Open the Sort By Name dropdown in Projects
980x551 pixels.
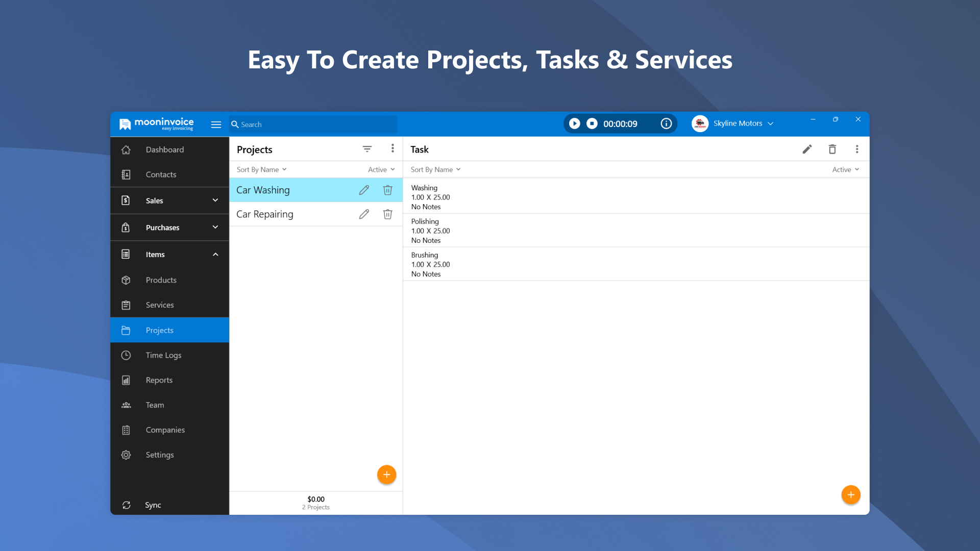tap(261, 169)
